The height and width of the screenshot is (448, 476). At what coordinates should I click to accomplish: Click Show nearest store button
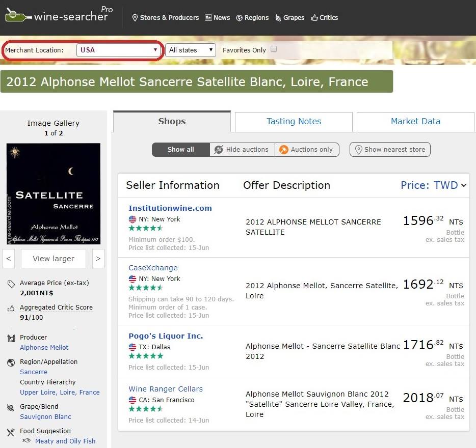(x=390, y=150)
